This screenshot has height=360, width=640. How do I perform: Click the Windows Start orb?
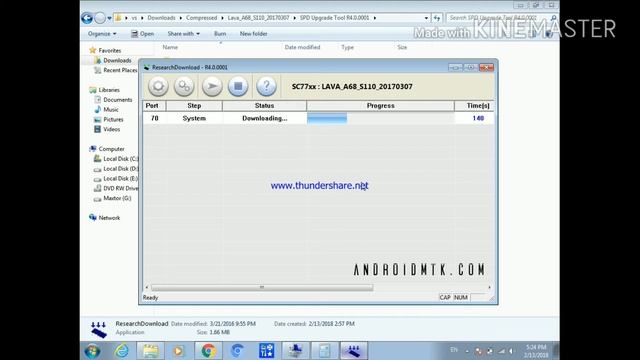[x=92, y=351]
